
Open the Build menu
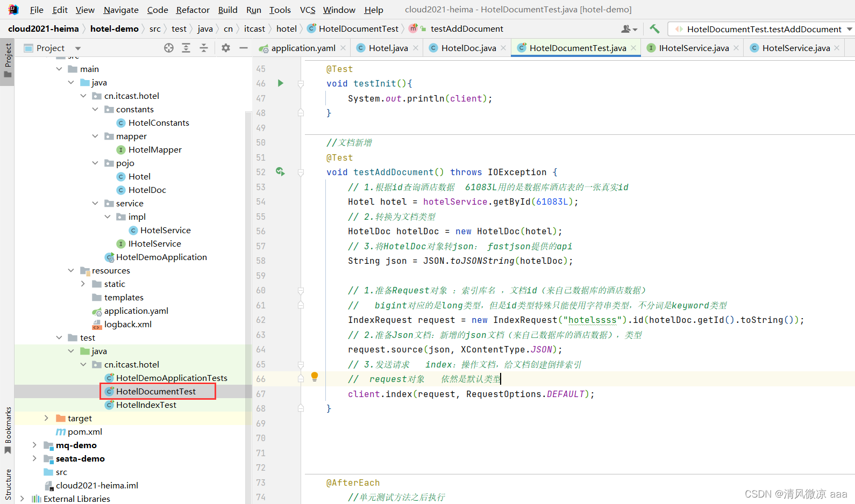coord(227,10)
